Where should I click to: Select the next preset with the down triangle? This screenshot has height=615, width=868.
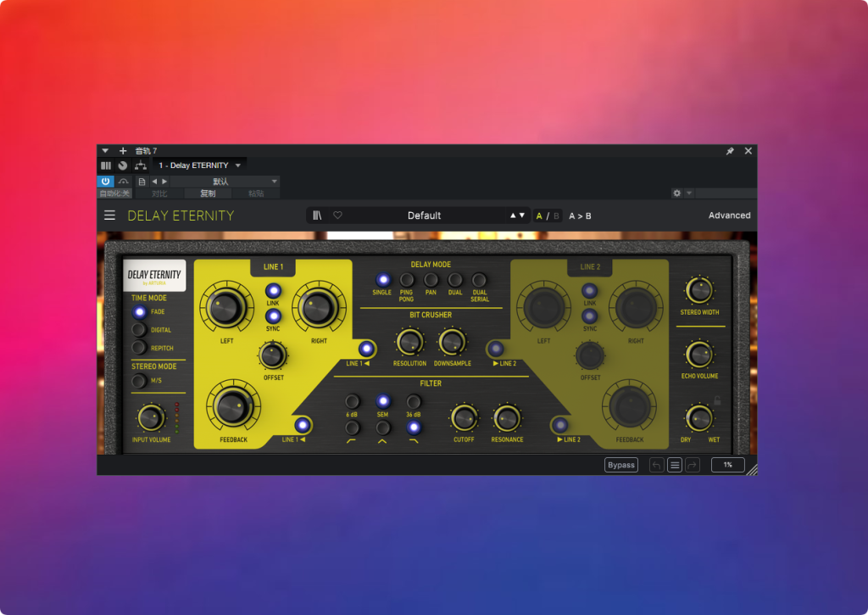pyautogui.click(x=522, y=215)
